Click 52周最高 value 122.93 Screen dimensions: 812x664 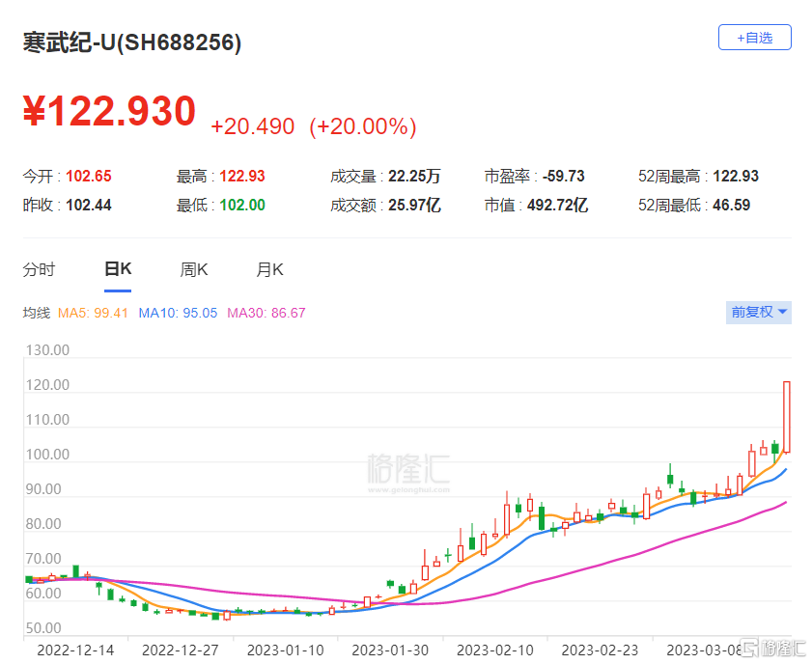tap(736, 177)
